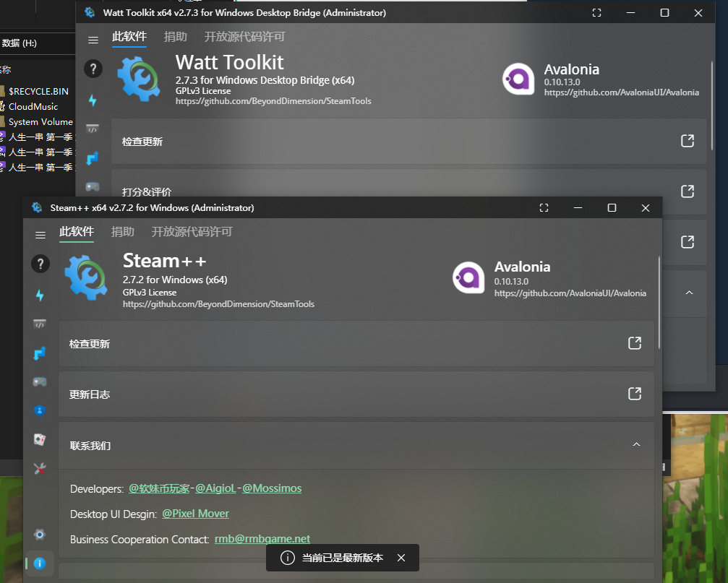This screenshot has width=728, height=583.
Task: Open account switch arrow icon in Steam++ sidebar
Action: point(40,353)
